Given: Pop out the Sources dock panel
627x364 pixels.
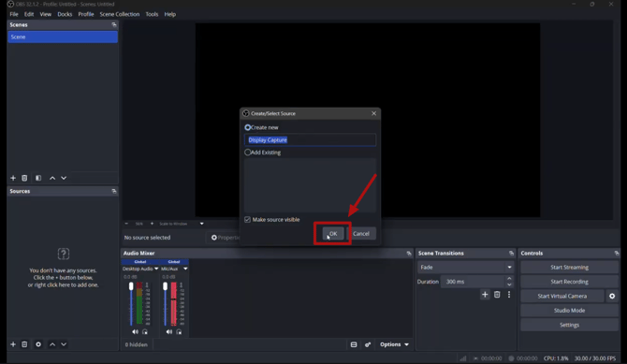Looking at the screenshot, I should [114, 191].
